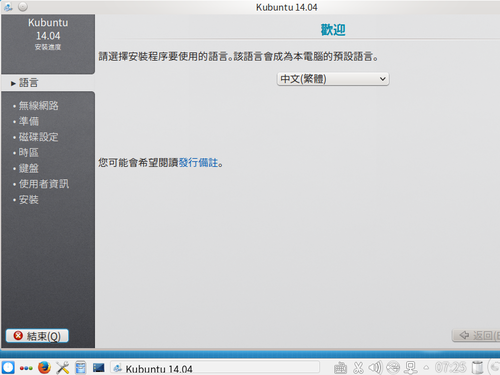This screenshot has width=500, height=375.
Task: Open the system settings tools icon
Action: [62, 368]
